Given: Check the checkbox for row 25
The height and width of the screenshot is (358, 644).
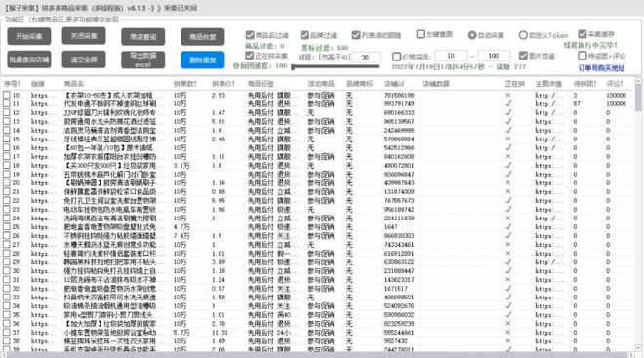Looking at the screenshot, I should pos(7,226).
